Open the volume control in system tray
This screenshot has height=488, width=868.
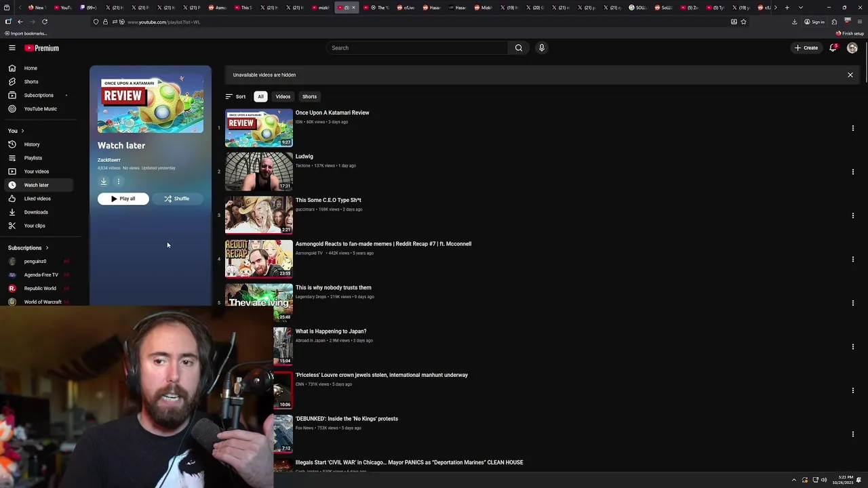824,480
